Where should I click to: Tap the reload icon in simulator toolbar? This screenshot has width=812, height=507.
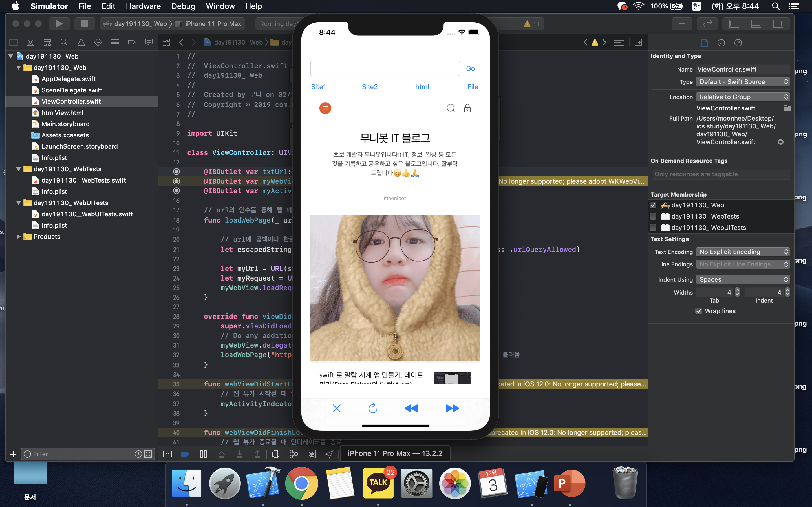tap(373, 408)
